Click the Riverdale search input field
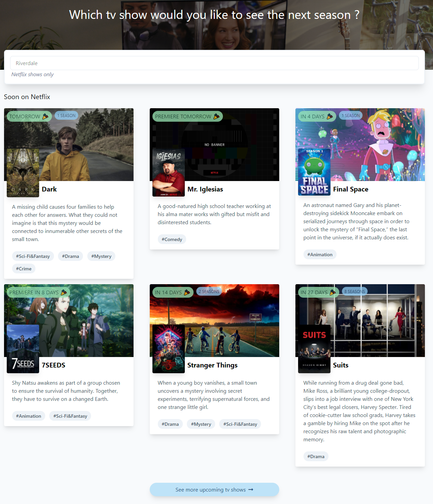This screenshot has height=504, width=433. (x=214, y=63)
